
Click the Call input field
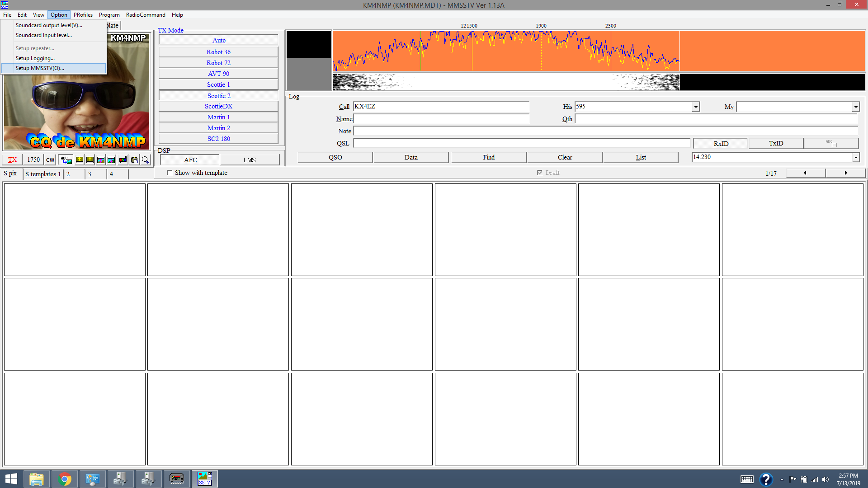tap(441, 107)
